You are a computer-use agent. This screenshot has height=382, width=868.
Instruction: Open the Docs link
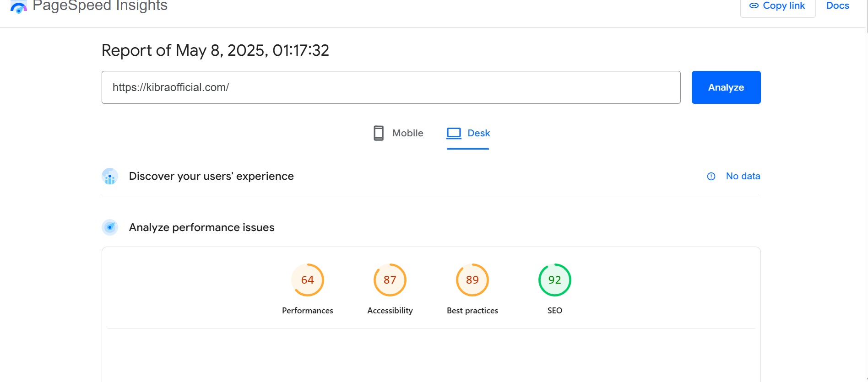pos(838,5)
